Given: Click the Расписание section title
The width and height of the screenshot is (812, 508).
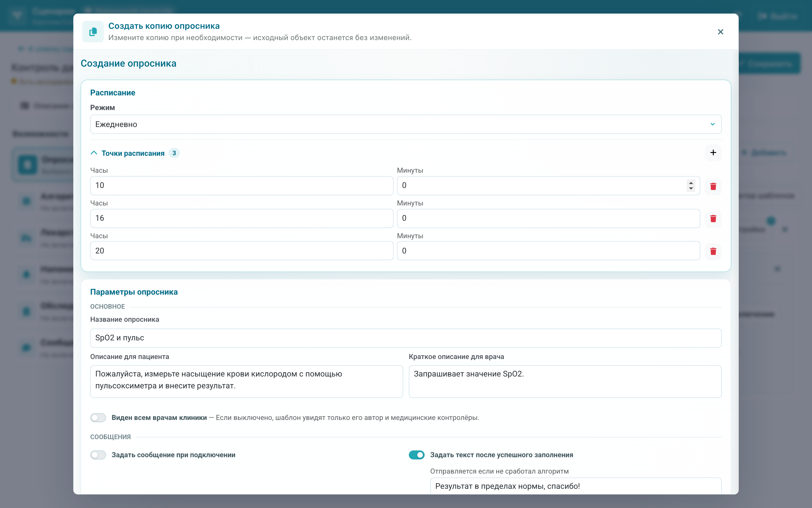Looking at the screenshot, I should (x=113, y=93).
